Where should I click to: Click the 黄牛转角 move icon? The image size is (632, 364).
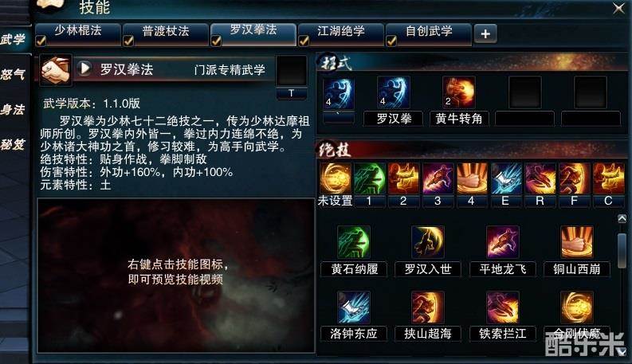(x=459, y=92)
